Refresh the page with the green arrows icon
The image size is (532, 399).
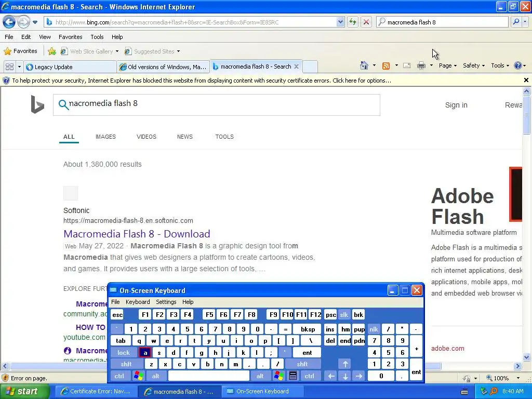coord(353,22)
